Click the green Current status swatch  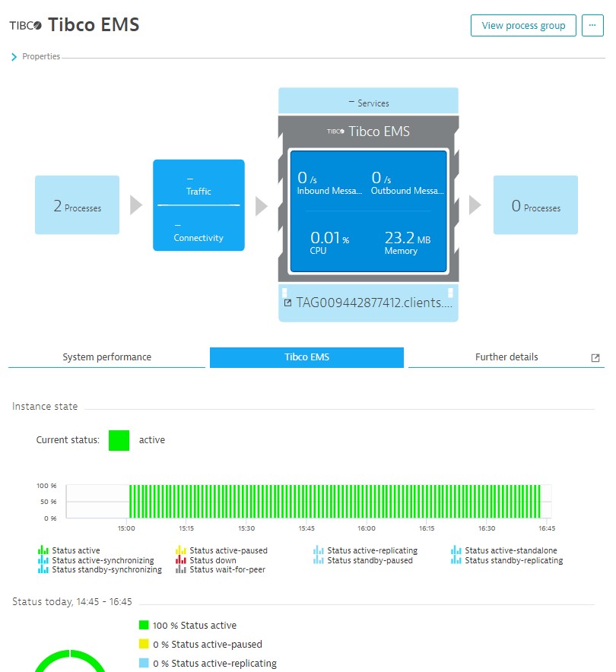[x=119, y=440]
